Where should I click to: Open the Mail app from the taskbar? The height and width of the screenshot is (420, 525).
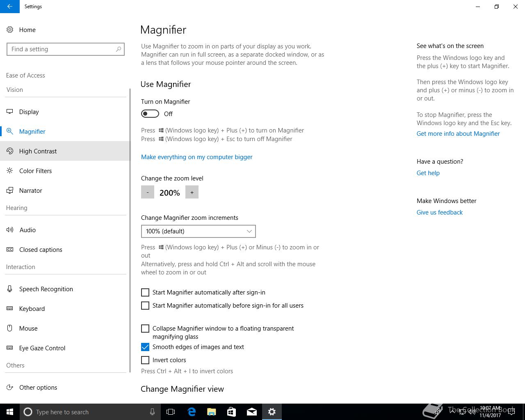click(x=252, y=412)
